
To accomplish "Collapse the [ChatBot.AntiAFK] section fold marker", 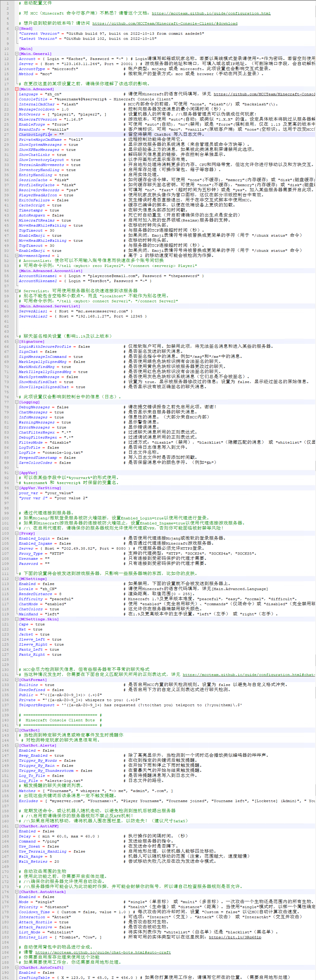I will pyautogui.click(x=17, y=826).
